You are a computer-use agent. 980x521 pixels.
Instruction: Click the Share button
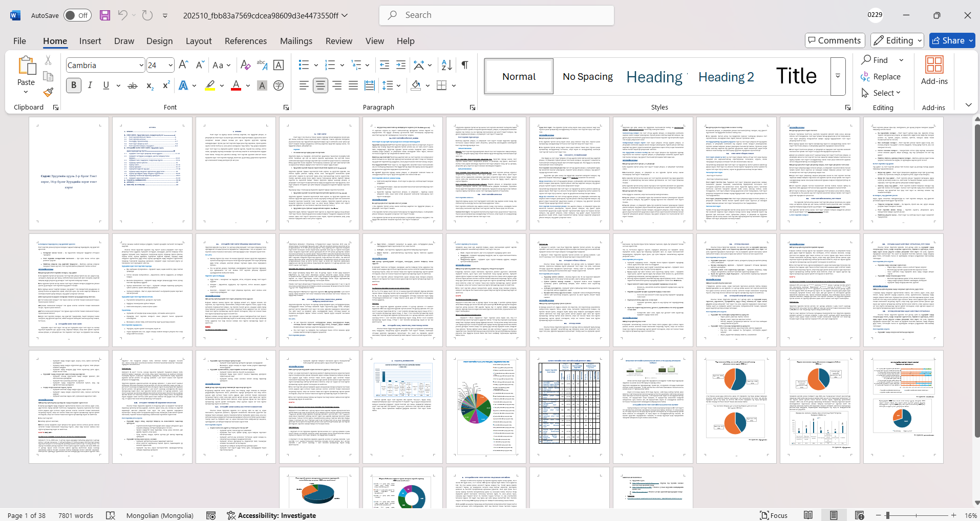click(x=952, y=40)
